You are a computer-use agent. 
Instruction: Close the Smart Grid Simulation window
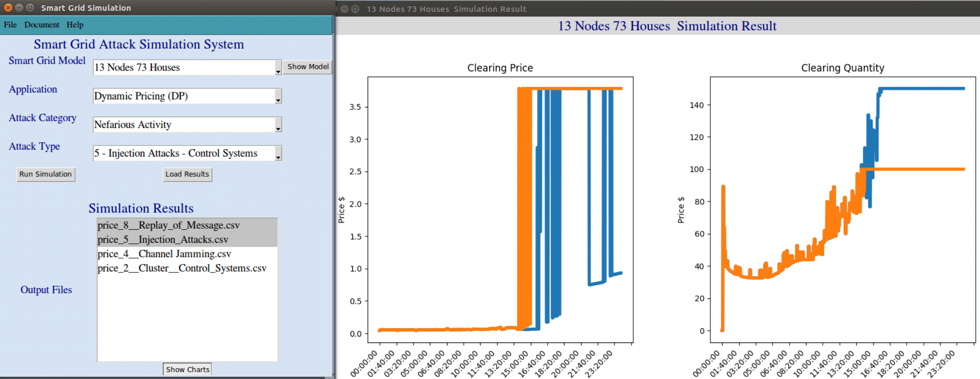(x=8, y=8)
